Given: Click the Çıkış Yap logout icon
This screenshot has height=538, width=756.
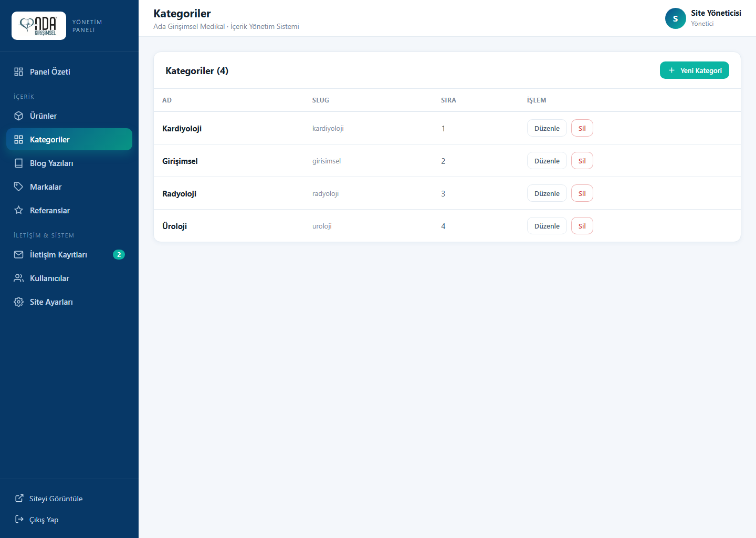Looking at the screenshot, I should pos(19,519).
